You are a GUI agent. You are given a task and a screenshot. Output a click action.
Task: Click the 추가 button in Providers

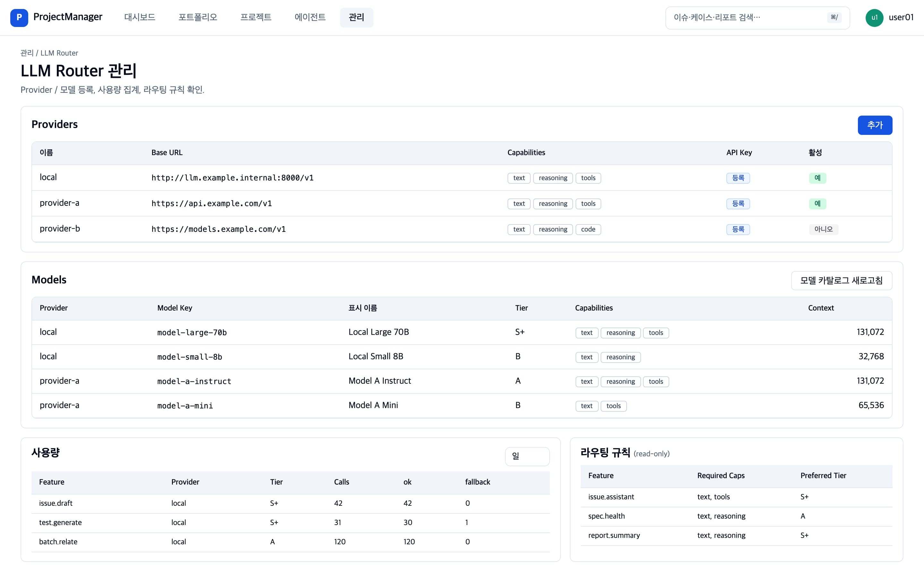pos(875,125)
